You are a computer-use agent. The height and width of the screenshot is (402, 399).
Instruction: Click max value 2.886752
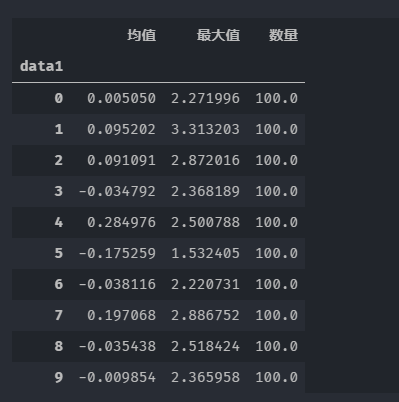pos(205,315)
